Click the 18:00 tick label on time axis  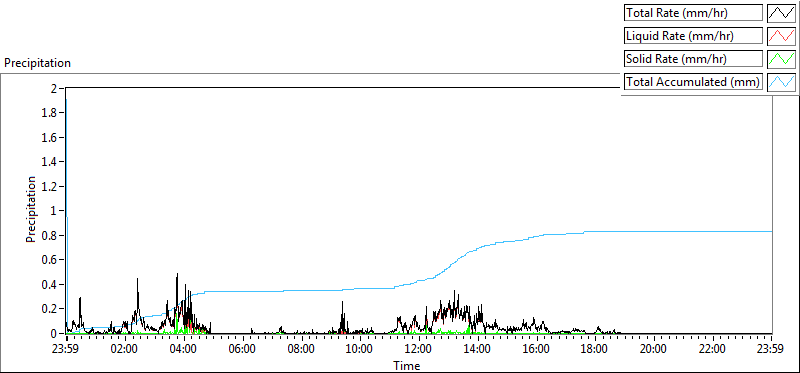pos(594,350)
